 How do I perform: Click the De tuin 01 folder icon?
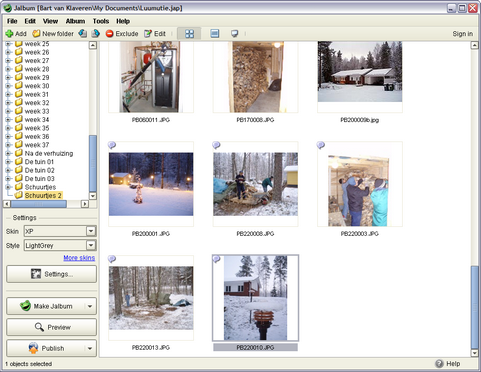pyautogui.click(x=19, y=161)
